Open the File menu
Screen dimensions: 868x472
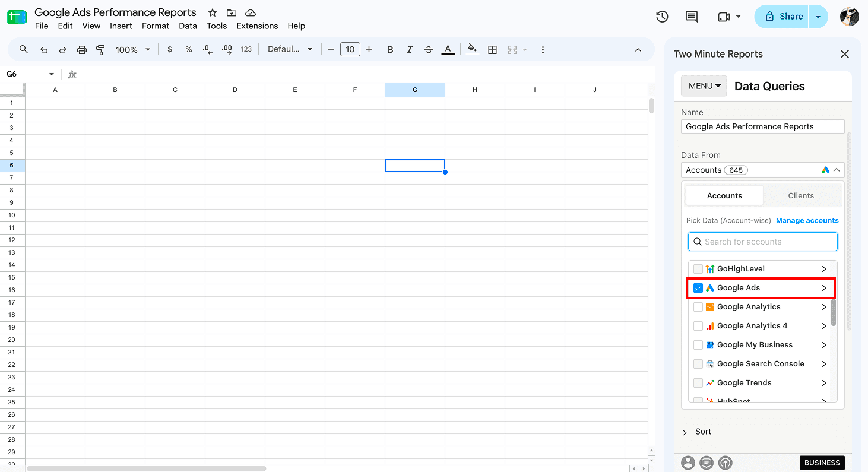click(42, 26)
